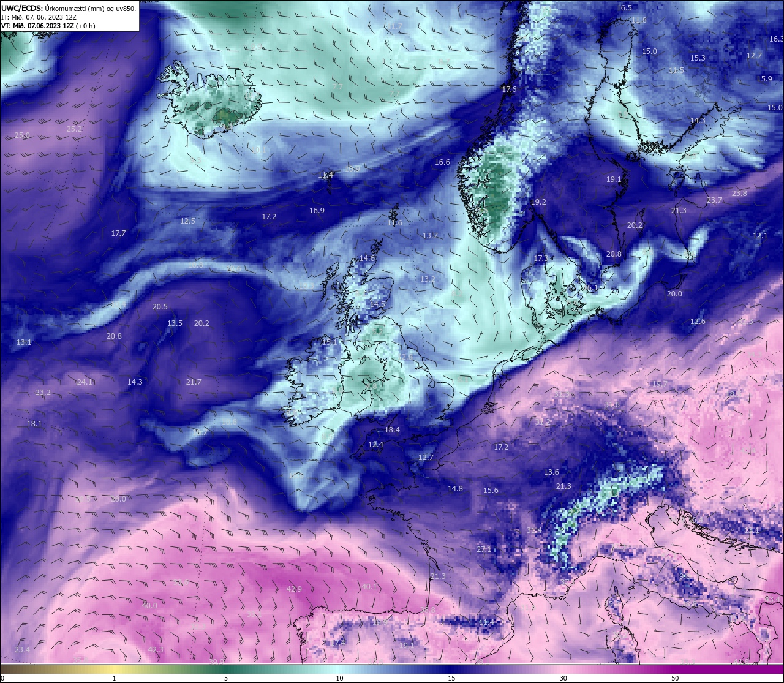
Task: Click the map value 23.8
Action: click(739, 194)
